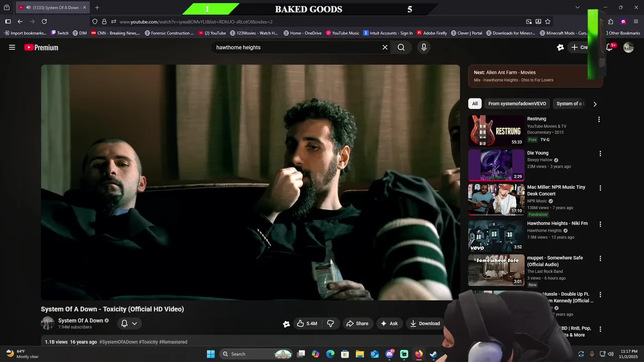
Task: Open Windows Start menu
Action: coord(210,354)
